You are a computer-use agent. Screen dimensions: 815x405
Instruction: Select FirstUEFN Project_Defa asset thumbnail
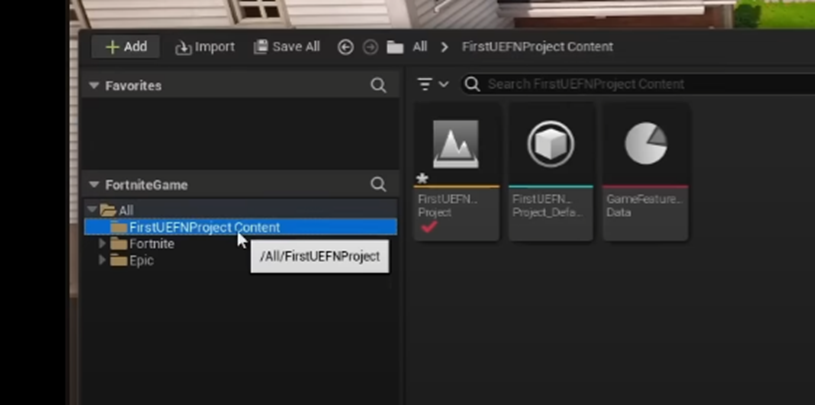click(x=550, y=145)
